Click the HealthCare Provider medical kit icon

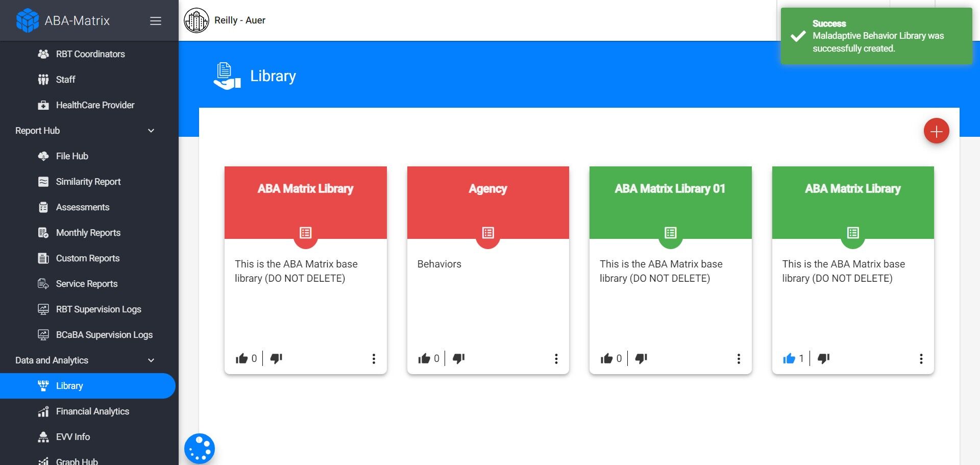click(43, 105)
